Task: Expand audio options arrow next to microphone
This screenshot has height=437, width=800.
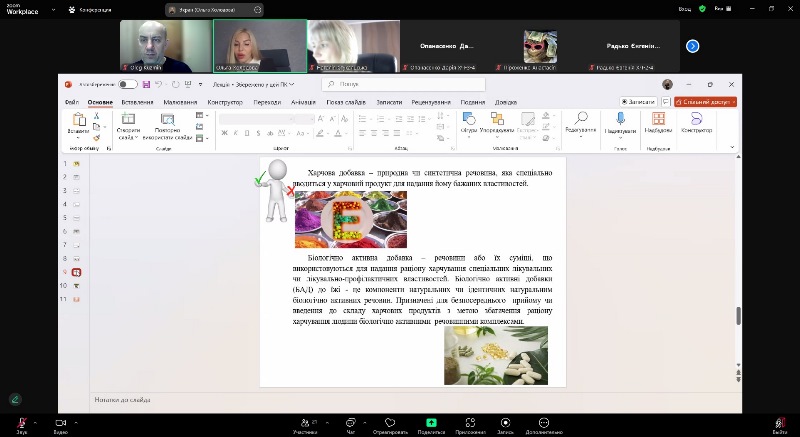Action: pos(36,421)
